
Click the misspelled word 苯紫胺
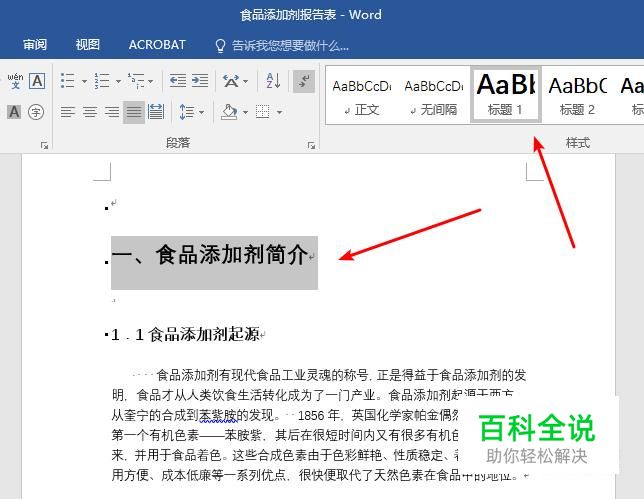(x=218, y=415)
